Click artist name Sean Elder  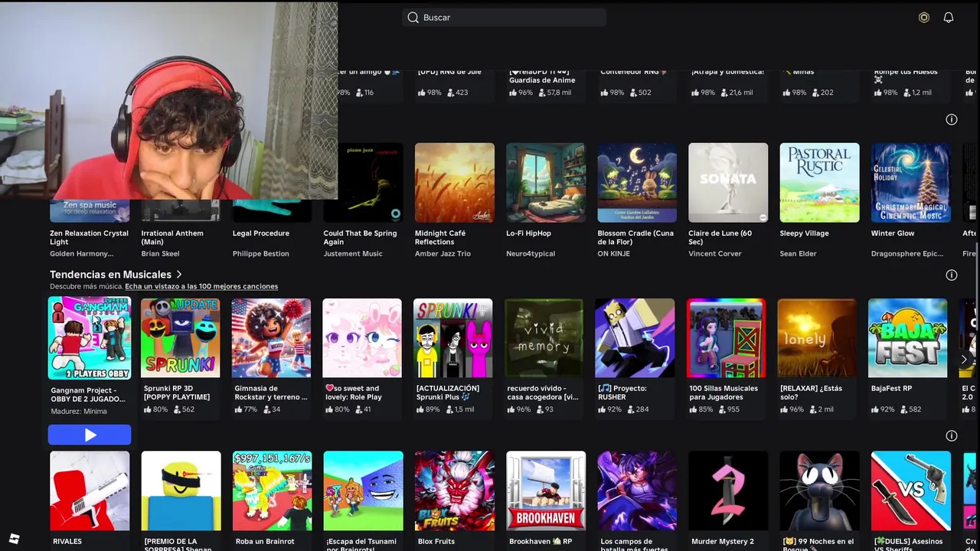pyautogui.click(x=799, y=254)
